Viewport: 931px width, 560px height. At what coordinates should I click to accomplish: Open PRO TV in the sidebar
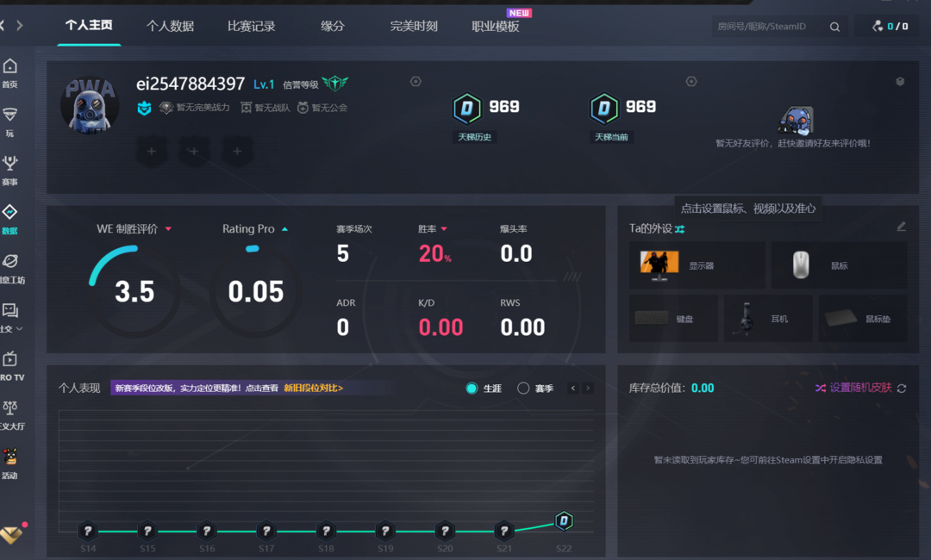coord(10,366)
